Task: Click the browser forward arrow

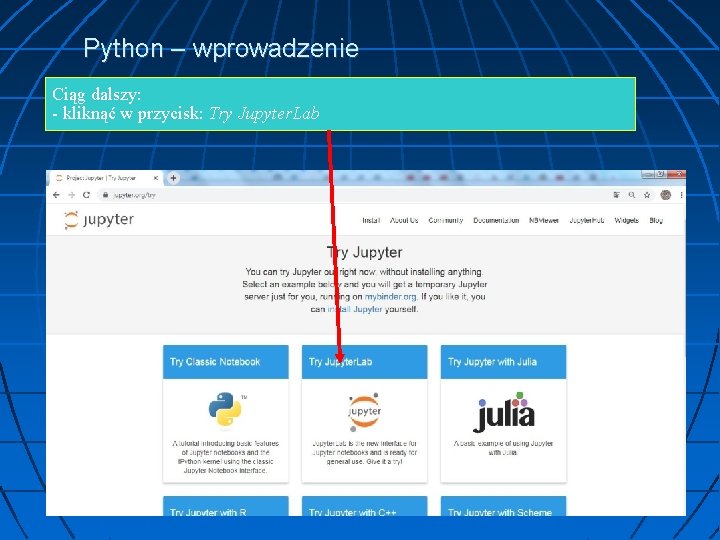Action: click(71, 195)
